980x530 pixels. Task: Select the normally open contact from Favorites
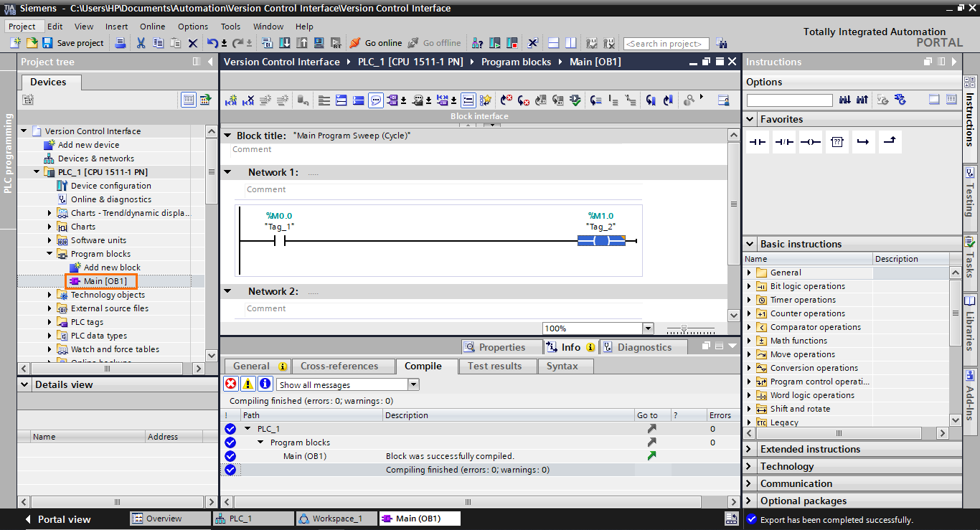[x=757, y=141]
